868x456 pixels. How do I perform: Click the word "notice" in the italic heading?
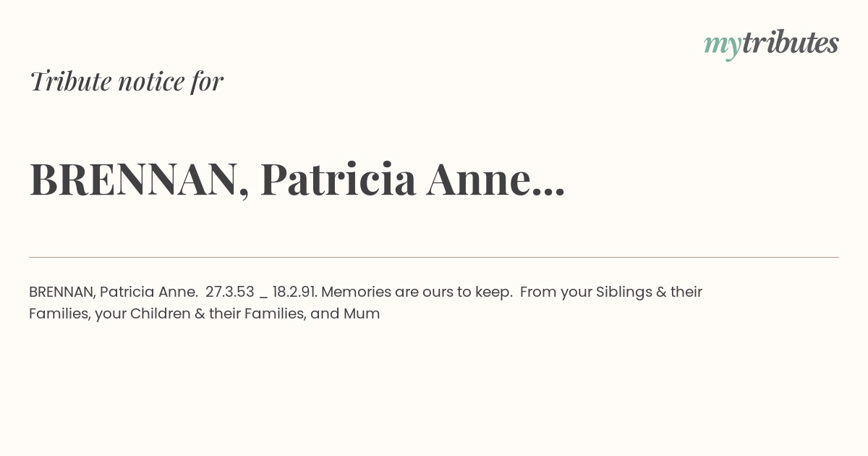coord(151,81)
